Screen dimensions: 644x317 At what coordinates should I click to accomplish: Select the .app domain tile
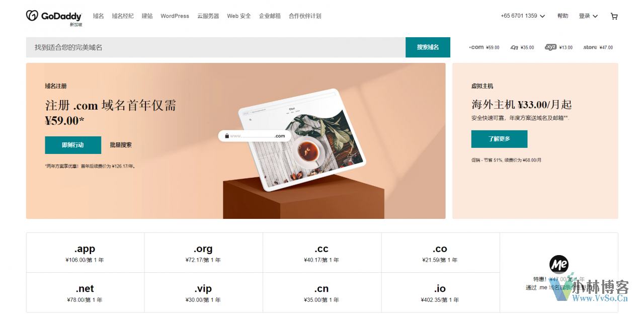pos(85,253)
